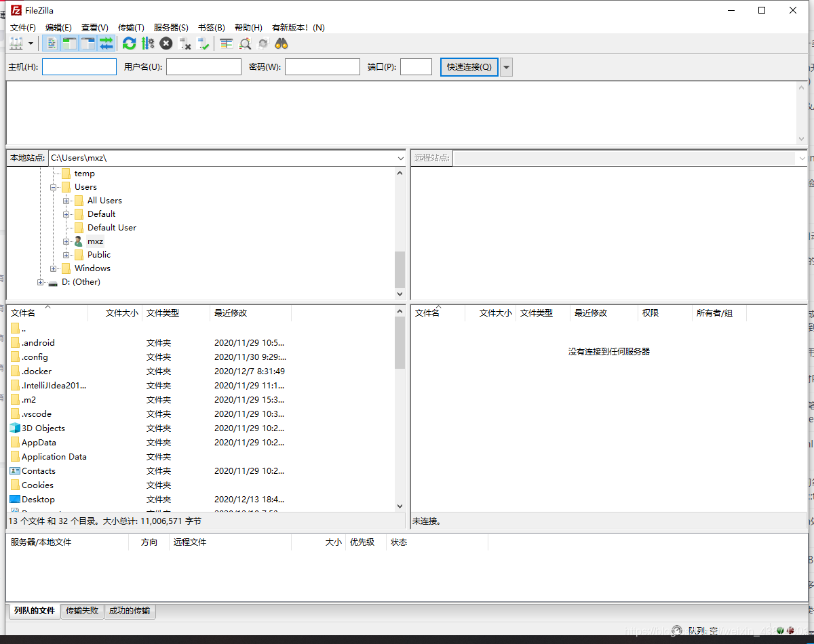
Task: Toggle the message log display
Action: pos(52,43)
